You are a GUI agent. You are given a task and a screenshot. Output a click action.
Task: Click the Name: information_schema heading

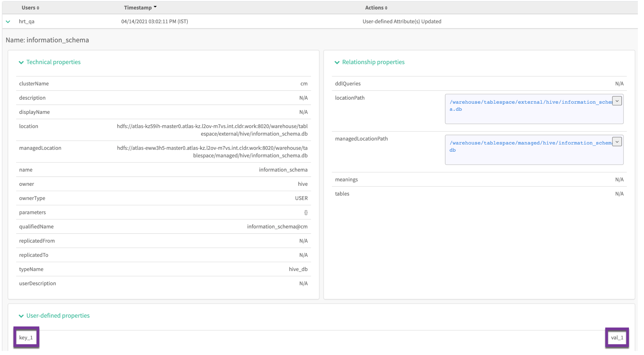pos(47,40)
